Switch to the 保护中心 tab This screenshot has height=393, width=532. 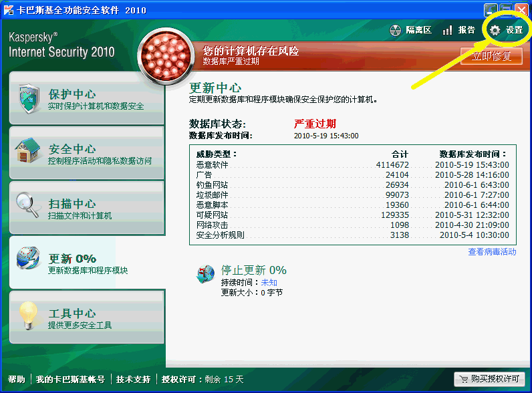point(87,98)
